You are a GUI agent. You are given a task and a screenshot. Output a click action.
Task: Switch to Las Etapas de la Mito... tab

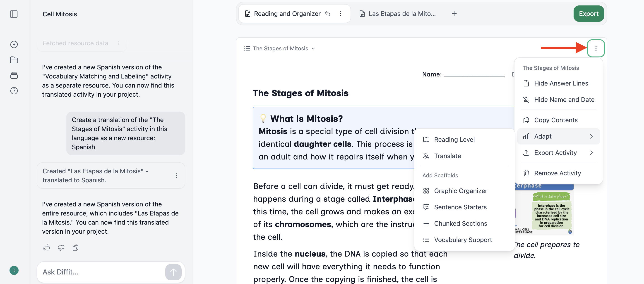click(x=398, y=14)
